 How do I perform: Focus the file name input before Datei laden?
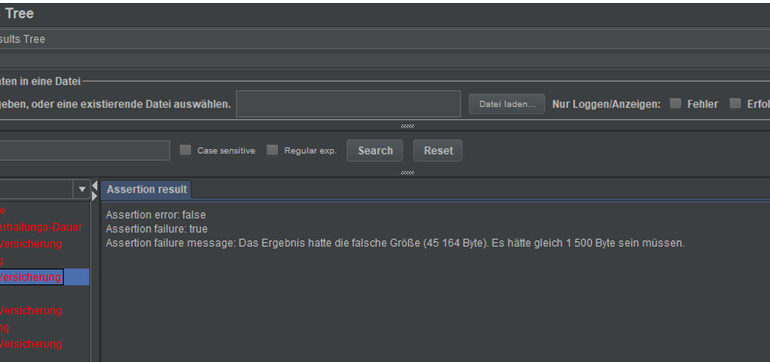point(348,104)
